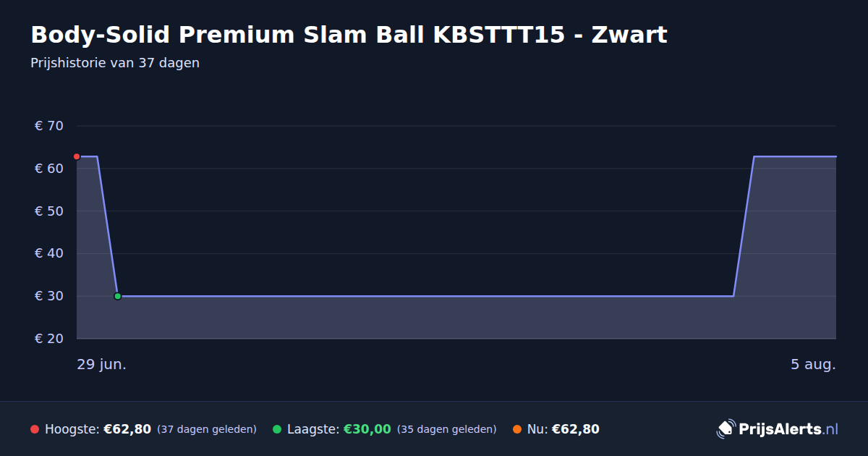This screenshot has height=456, width=868.
Task: Click the € 60 axis label
Action: tap(49, 169)
